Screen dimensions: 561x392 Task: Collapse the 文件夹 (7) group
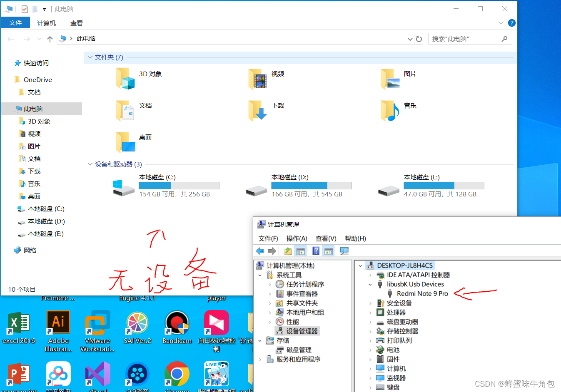tap(90, 57)
